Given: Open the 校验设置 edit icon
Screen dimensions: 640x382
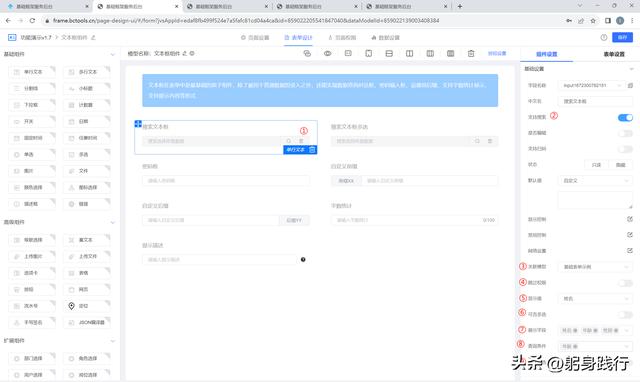Looking at the screenshot, I should [630, 250].
